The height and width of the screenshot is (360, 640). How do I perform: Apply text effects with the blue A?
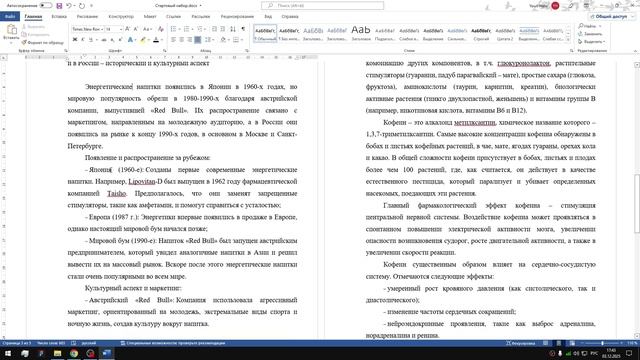(130, 40)
